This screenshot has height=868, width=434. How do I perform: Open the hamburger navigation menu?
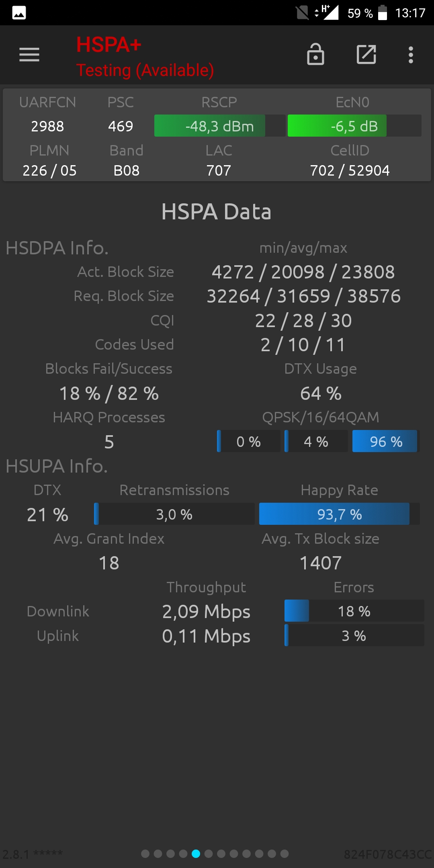point(29,55)
